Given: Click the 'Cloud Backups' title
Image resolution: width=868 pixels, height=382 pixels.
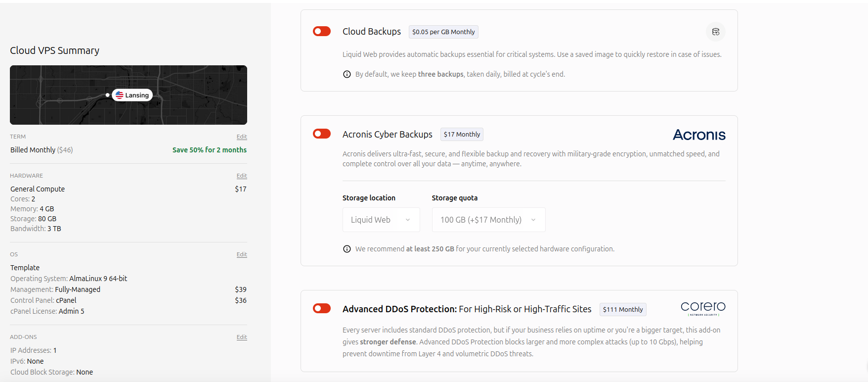Looking at the screenshot, I should [372, 31].
